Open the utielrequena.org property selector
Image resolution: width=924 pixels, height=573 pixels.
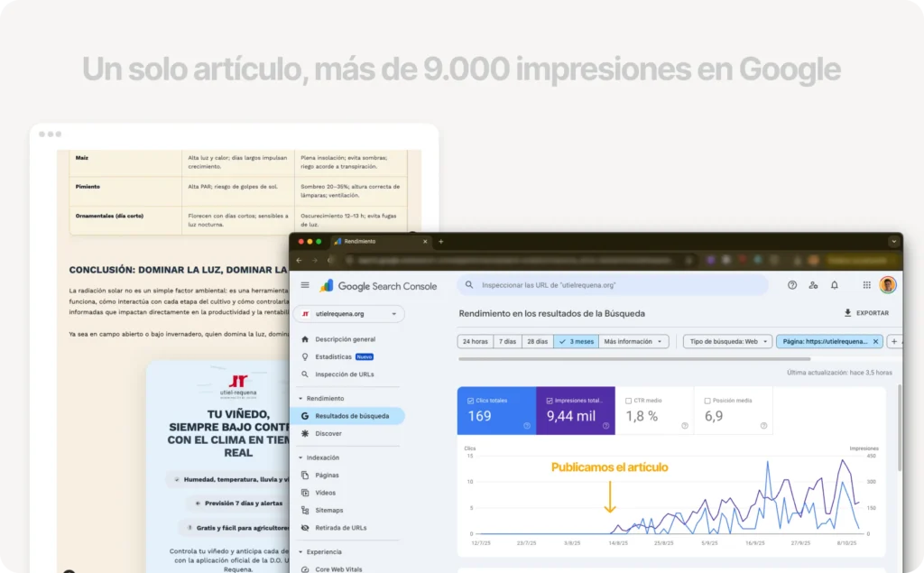pos(349,314)
